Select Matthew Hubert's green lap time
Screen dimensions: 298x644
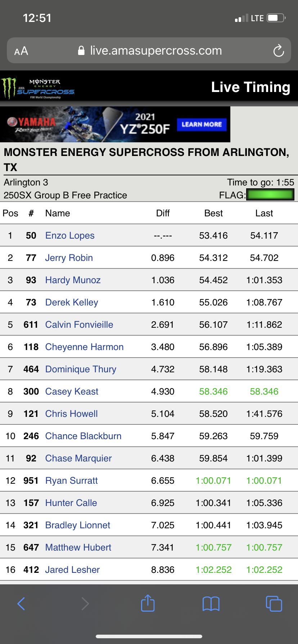(213, 547)
